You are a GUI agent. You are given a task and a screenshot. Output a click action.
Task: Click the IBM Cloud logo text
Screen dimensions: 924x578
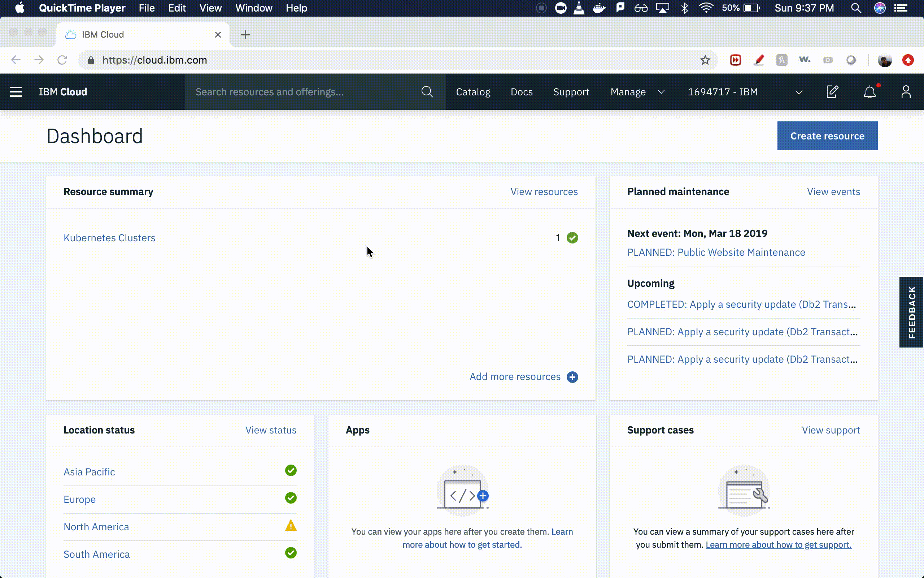63,92
